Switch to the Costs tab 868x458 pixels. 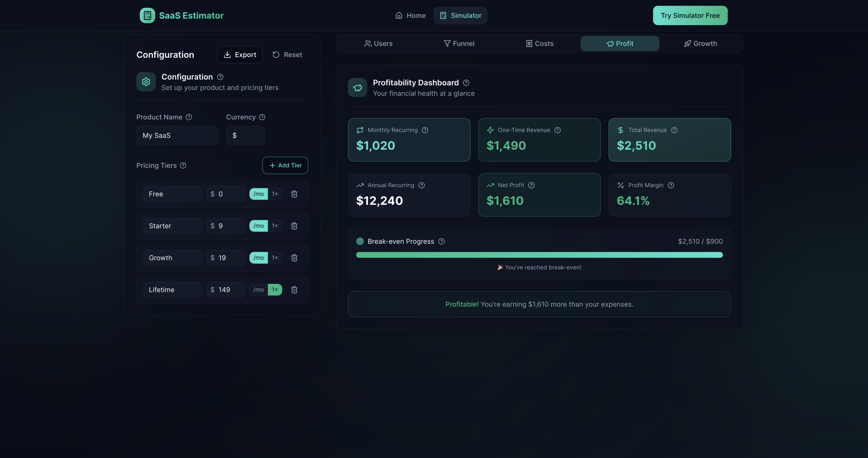tap(539, 43)
